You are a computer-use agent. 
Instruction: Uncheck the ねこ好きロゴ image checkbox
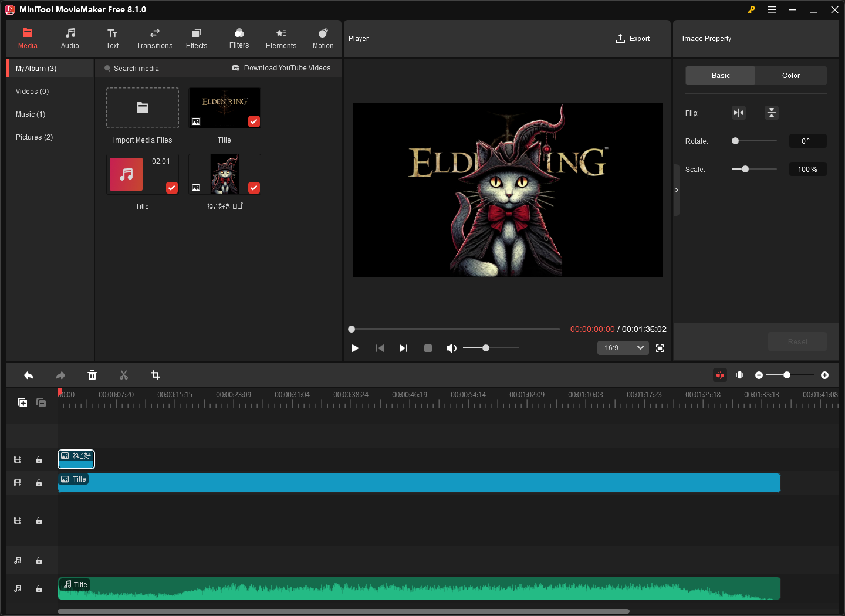[254, 188]
